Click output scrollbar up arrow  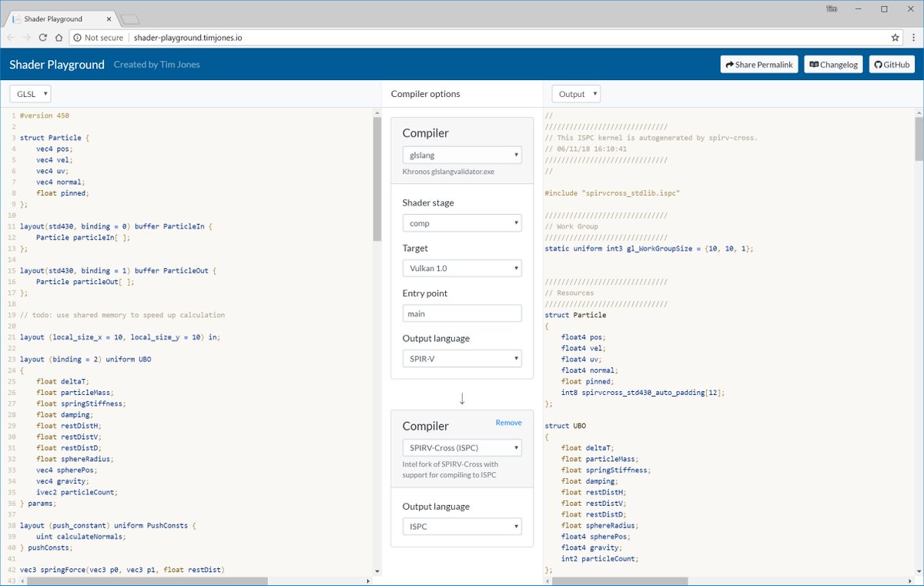[x=919, y=112]
